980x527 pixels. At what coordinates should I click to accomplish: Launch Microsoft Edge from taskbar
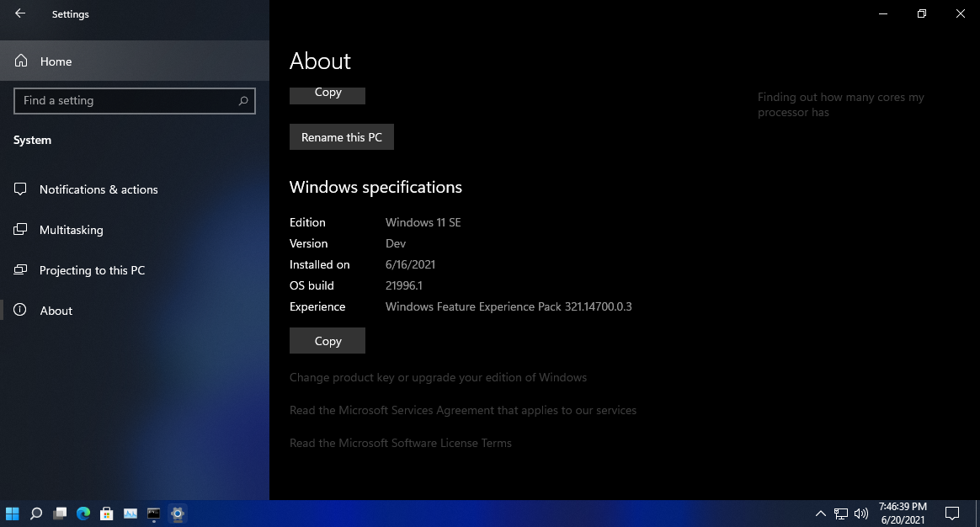click(x=83, y=514)
